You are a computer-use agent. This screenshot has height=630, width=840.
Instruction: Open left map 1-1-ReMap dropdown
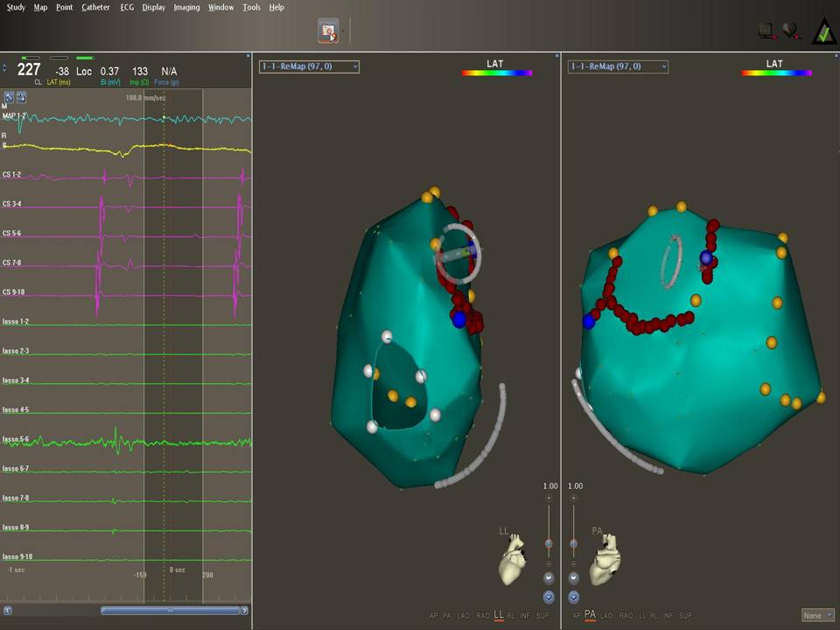coord(309,66)
